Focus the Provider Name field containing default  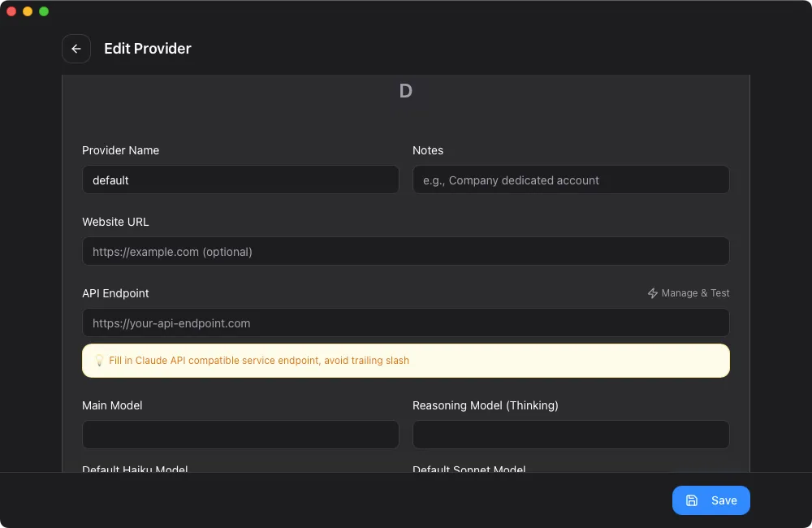point(240,180)
